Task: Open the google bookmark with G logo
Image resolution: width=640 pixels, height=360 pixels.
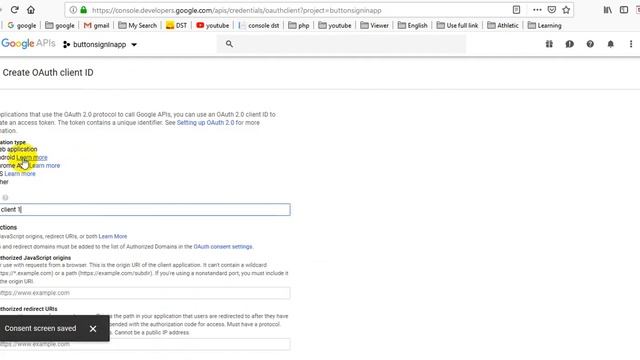Action: pyautogui.click(x=22, y=25)
